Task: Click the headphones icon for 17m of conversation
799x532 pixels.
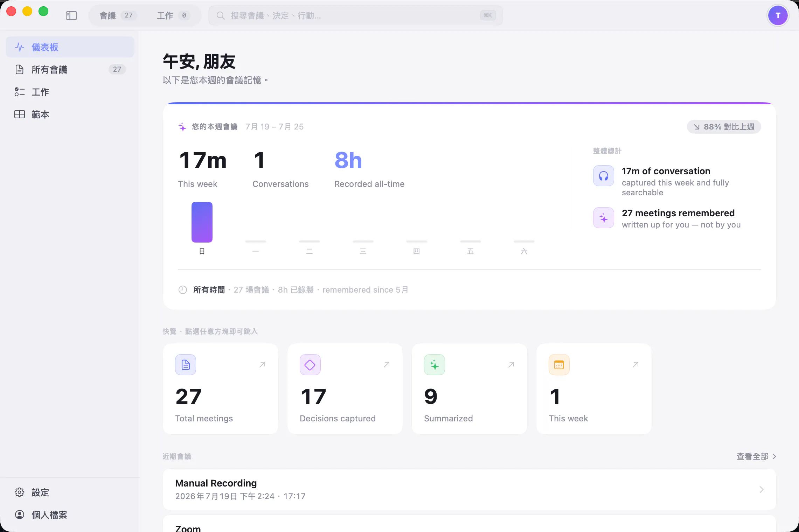Action: [x=603, y=176]
